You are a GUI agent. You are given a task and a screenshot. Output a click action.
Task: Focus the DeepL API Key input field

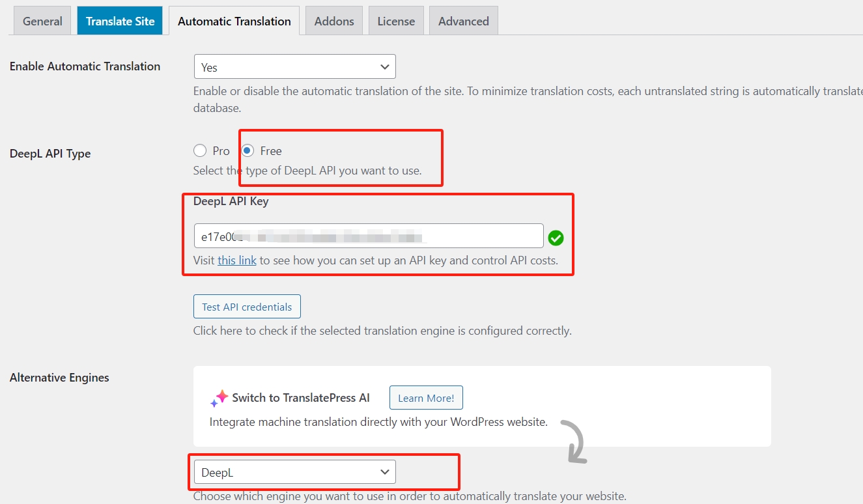368,236
